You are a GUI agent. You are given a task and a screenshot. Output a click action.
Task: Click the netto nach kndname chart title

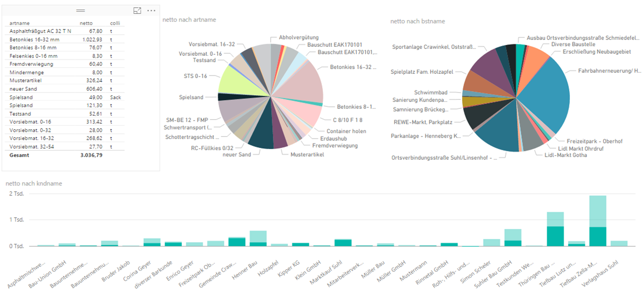tap(34, 183)
